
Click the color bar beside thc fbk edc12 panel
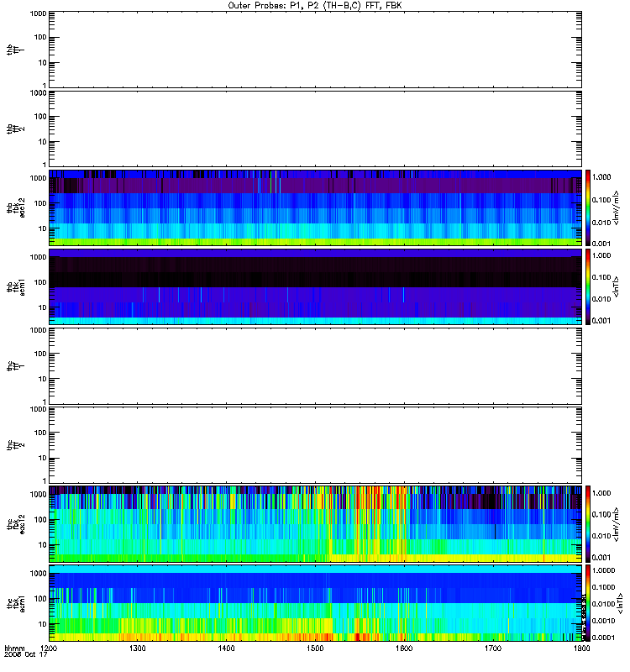[588, 524]
